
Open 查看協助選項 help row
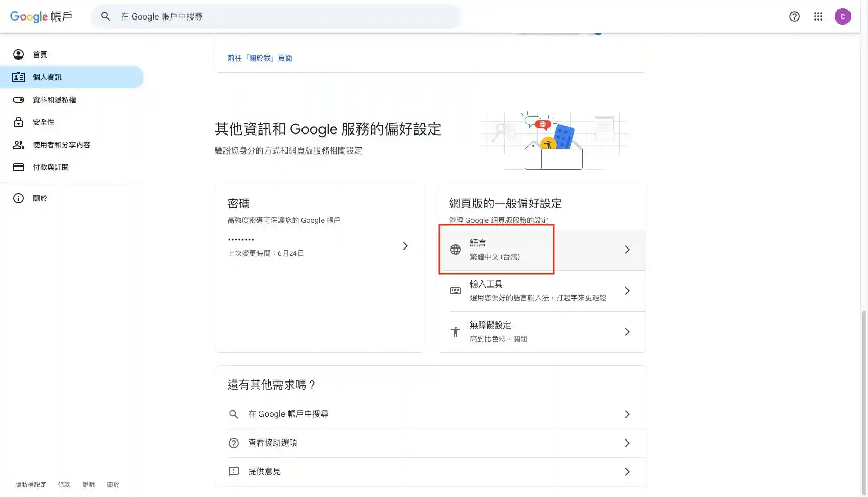(x=273, y=443)
